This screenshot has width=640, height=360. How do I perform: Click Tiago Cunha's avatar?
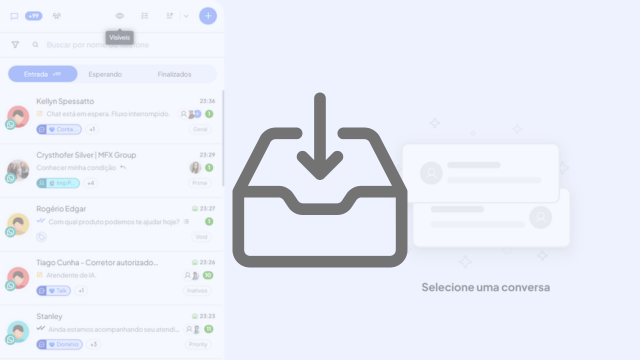[18, 278]
